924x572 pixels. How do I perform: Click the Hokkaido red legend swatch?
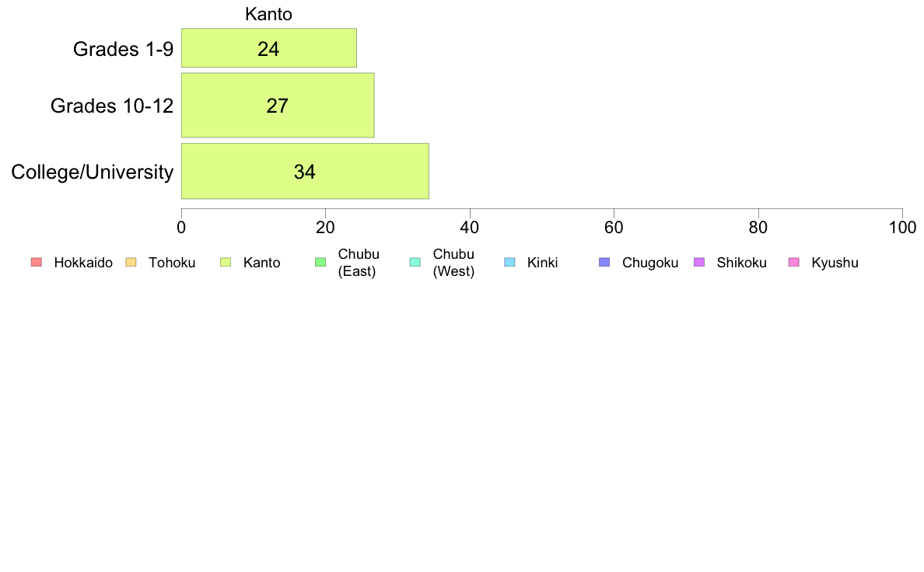click(x=37, y=262)
